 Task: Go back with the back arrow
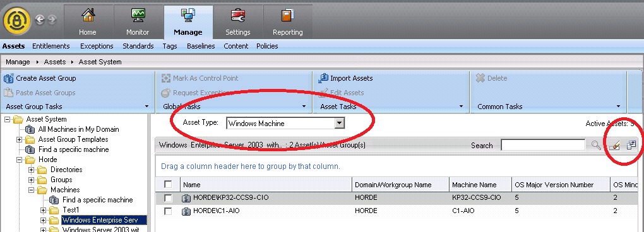(39, 20)
